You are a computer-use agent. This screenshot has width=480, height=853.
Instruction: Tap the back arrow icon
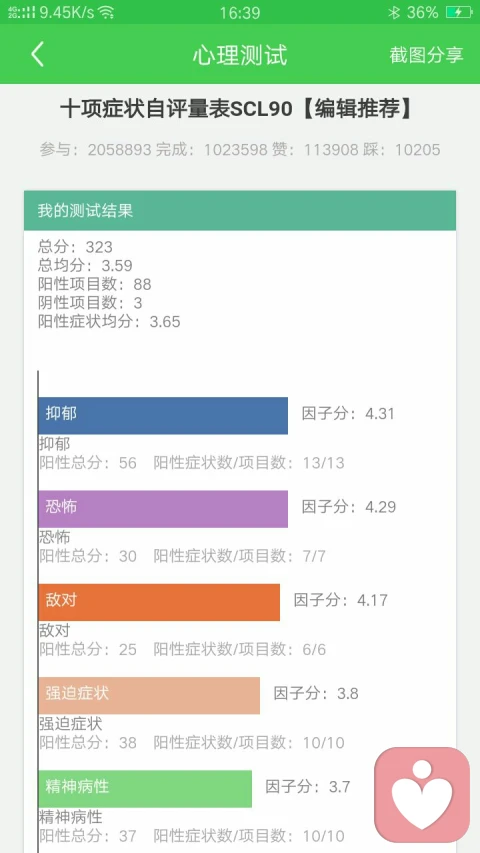[37, 54]
